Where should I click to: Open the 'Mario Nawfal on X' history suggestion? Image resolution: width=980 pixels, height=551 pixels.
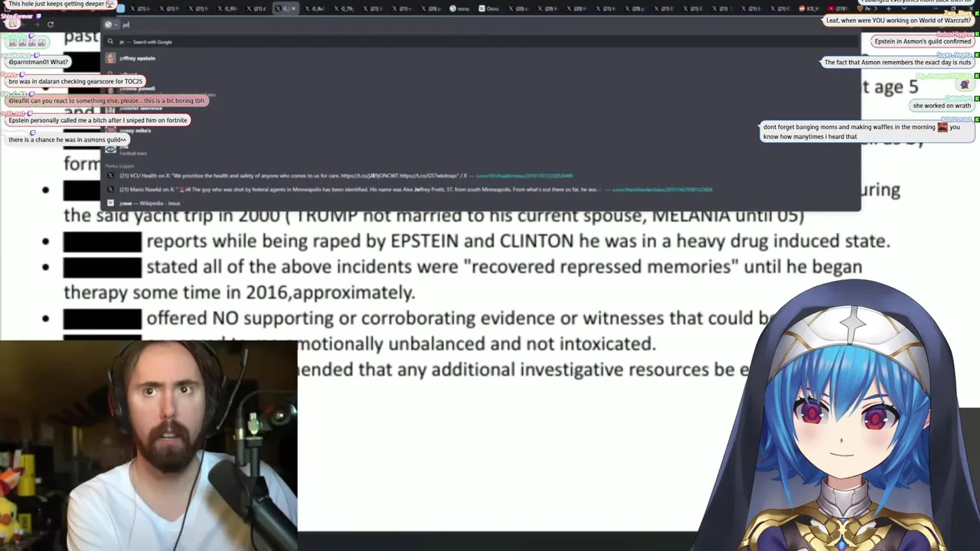pyautogui.click(x=481, y=190)
